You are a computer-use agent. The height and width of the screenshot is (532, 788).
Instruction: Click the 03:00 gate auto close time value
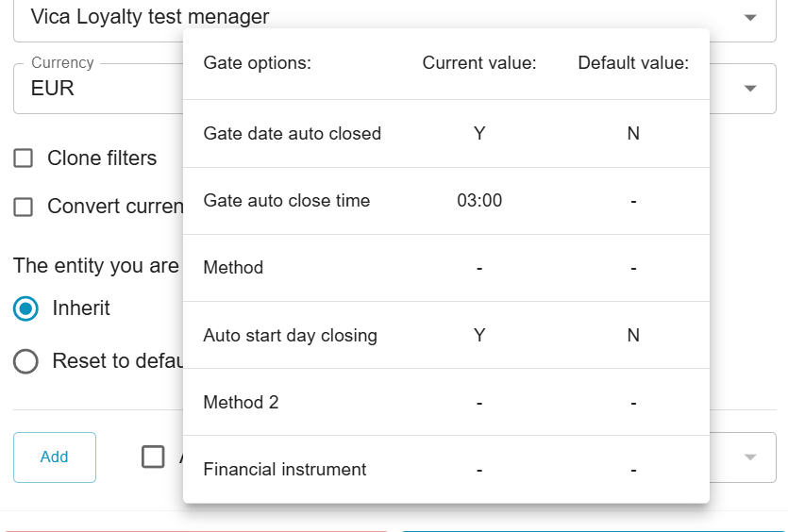[479, 201]
